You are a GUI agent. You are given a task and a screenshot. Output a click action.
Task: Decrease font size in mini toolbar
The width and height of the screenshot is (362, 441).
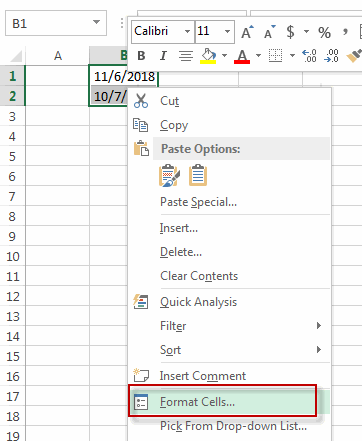pos(269,32)
